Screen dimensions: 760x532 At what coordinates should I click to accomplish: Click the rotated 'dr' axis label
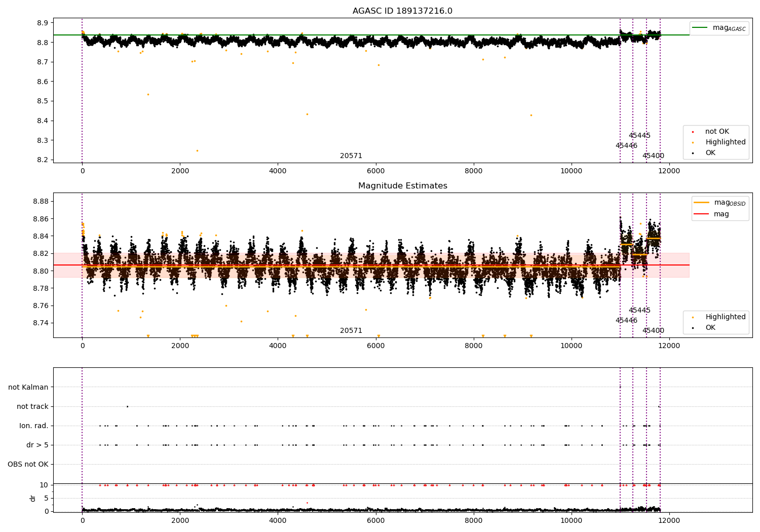[x=32, y=498]
